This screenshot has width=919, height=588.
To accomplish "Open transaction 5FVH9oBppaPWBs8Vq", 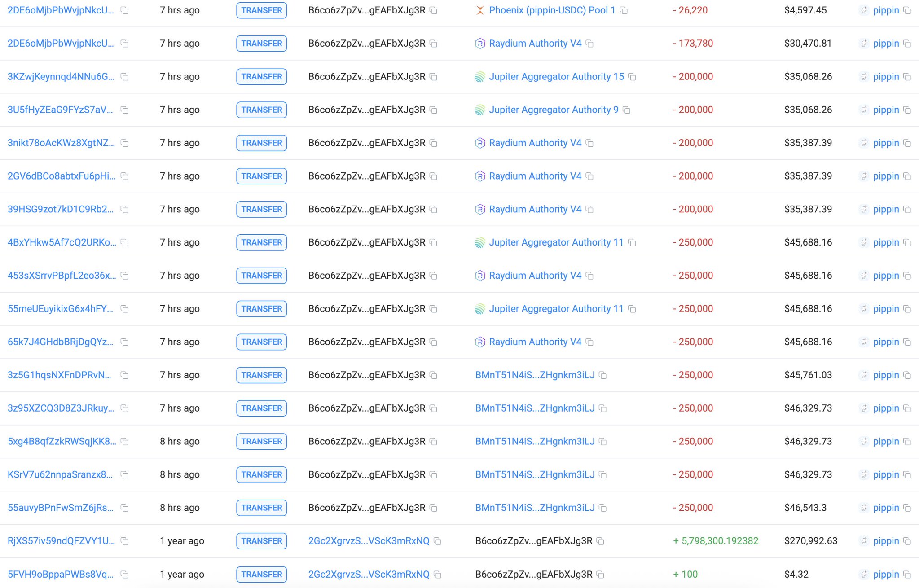I will pyautogui.click(x=61, y=574).
